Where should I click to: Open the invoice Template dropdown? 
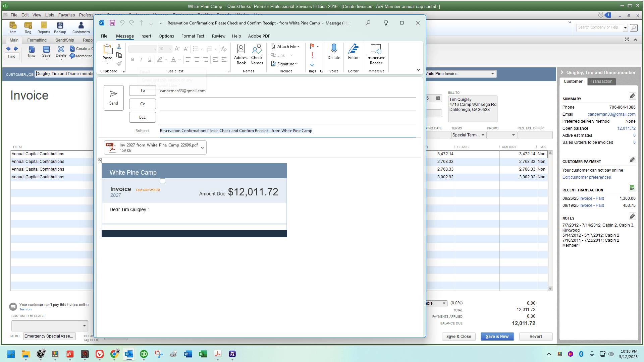493,74
